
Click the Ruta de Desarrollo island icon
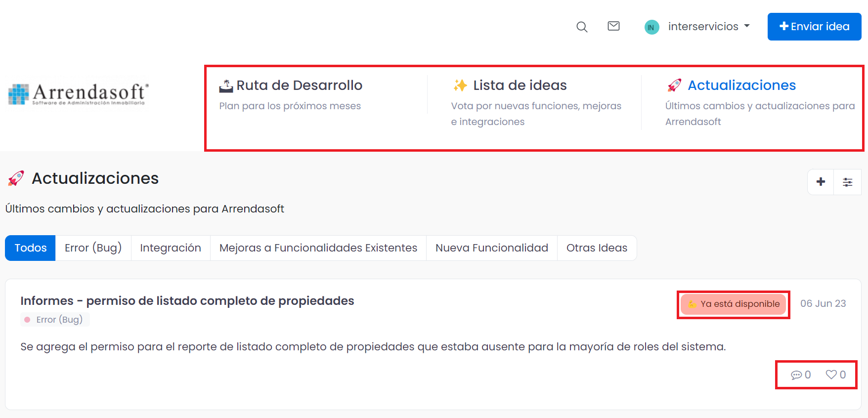click(226, 86)
